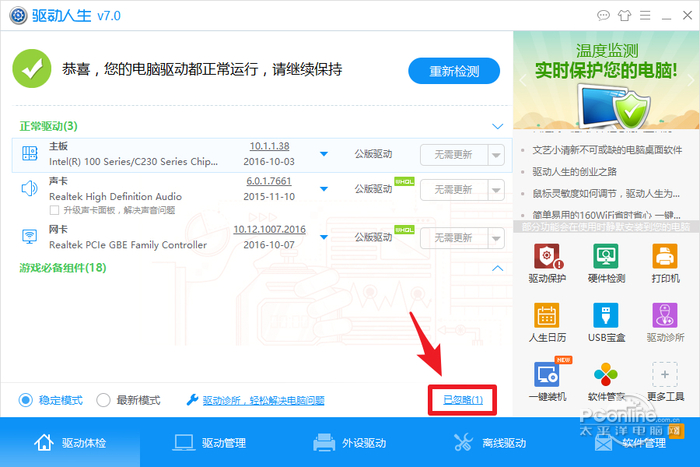The width and height of the screenshot is (700, 467).
Task: Click version 10.1.1.38 link
Action: click(x=269, y=146)
